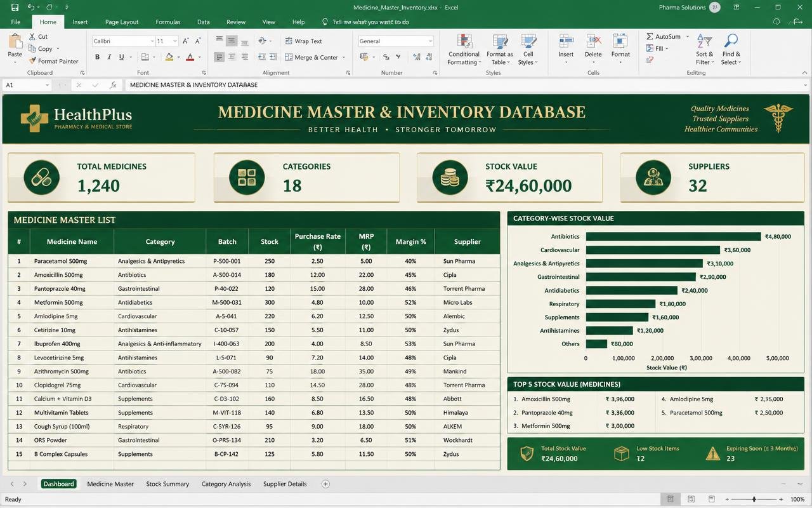Switch to Page Break Preview view

[x=712, y=500]
